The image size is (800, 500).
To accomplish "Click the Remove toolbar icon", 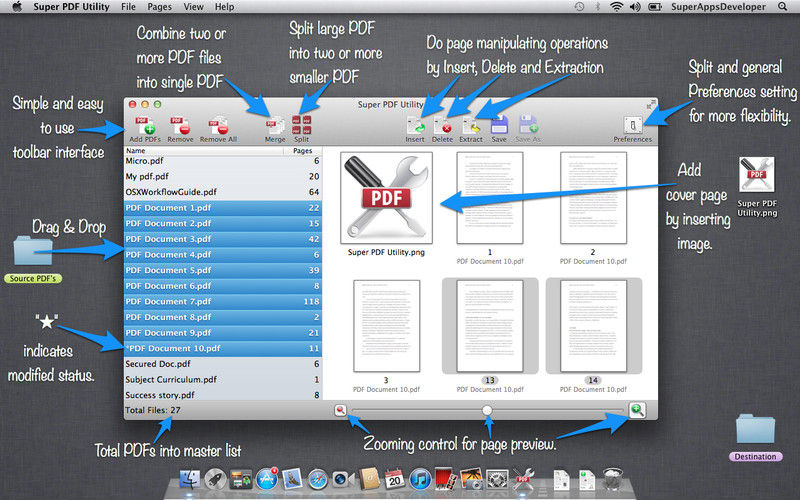I will [x=180, y=126].
